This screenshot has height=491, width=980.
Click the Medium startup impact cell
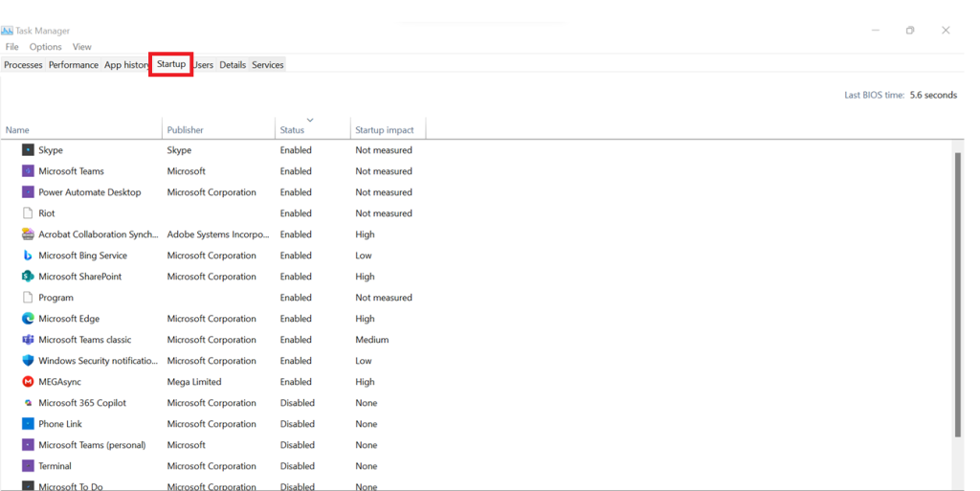pyautogui.click(x=372, y=340)
